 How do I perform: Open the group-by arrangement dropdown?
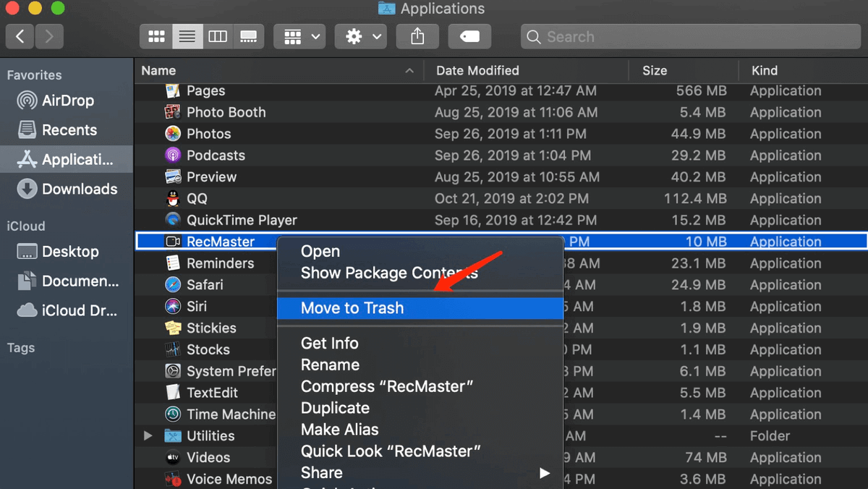[x=300, y=36]
